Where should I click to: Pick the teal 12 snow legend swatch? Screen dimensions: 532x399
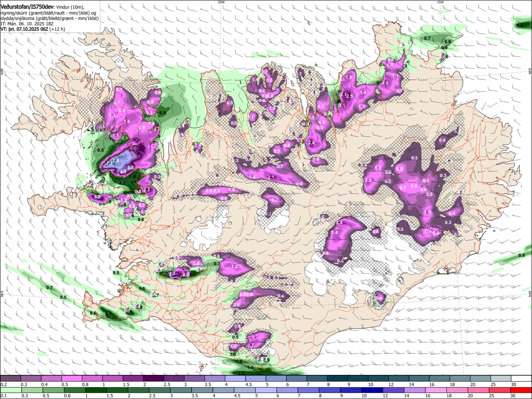coord(399,379)
